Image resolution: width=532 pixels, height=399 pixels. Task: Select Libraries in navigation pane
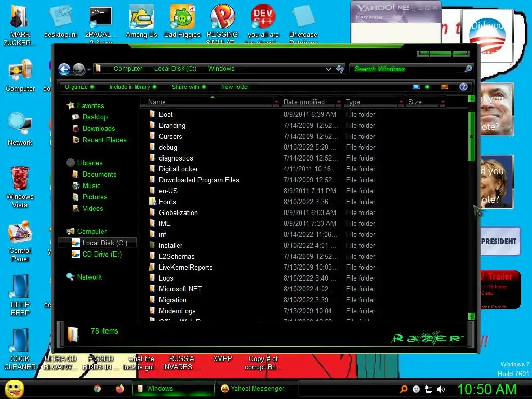click(89, 163)
